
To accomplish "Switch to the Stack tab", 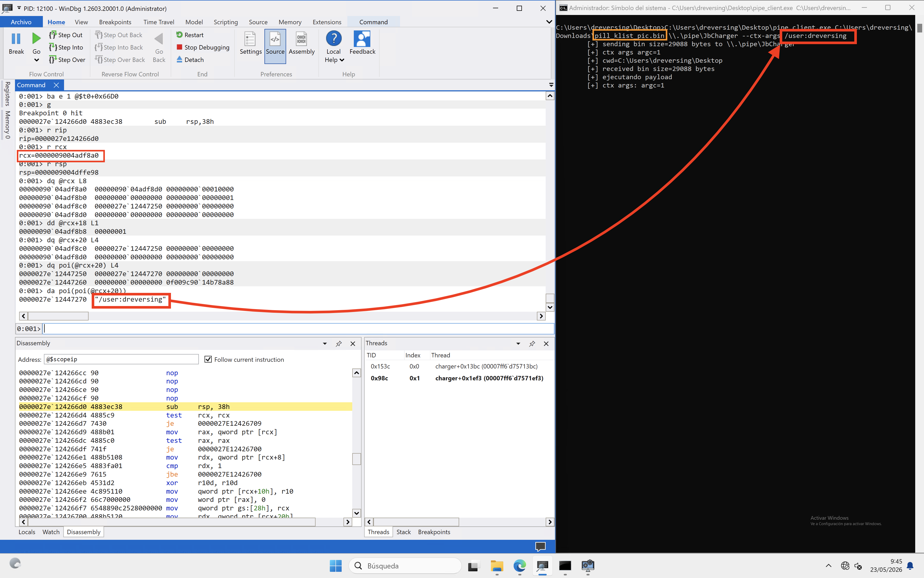I will 403,532.
